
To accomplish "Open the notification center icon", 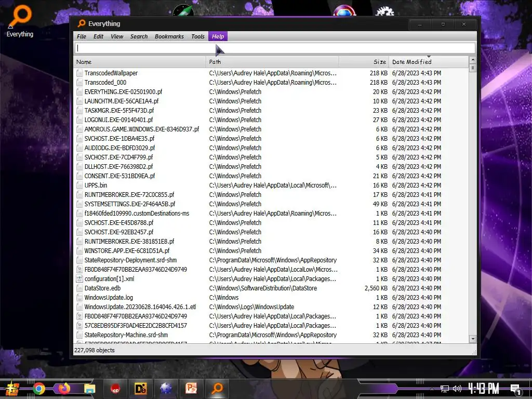I will pos(515,389).
